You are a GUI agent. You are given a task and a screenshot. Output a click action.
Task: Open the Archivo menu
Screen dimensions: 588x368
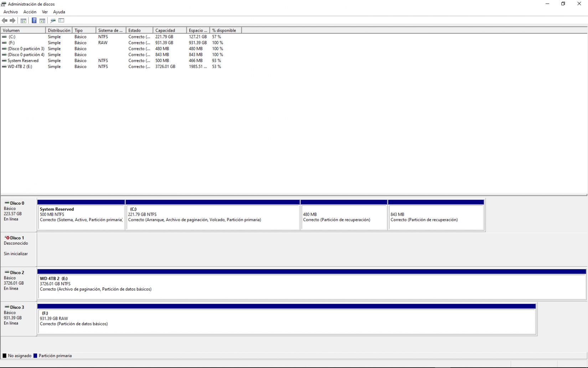[x=11, y=12]
